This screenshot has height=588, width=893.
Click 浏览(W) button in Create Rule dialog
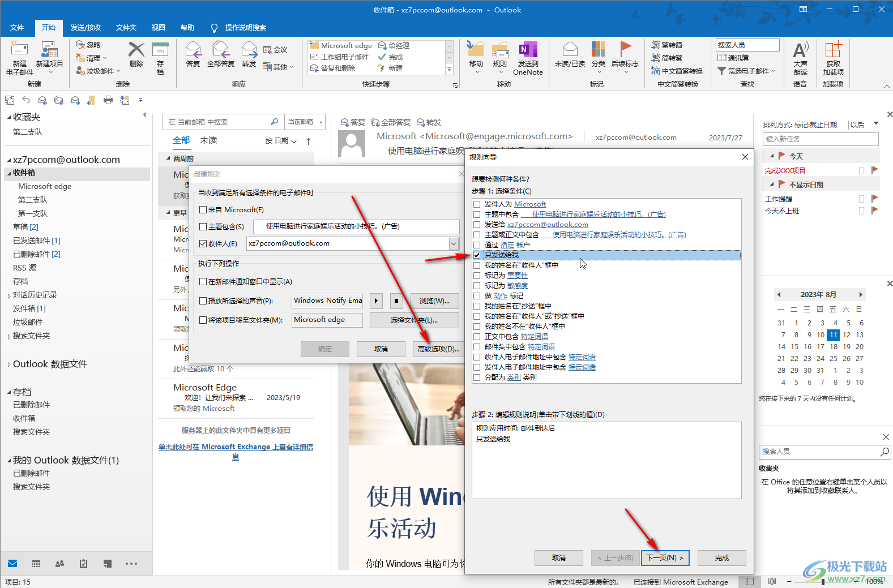434,301
